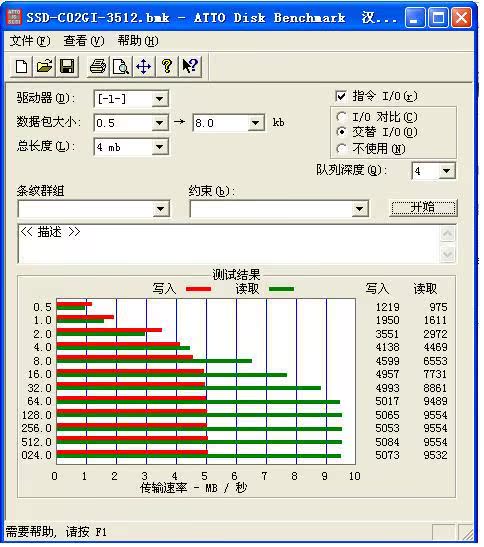Open the 帮助 menu
Screen dimensions: 484x547
138,41
